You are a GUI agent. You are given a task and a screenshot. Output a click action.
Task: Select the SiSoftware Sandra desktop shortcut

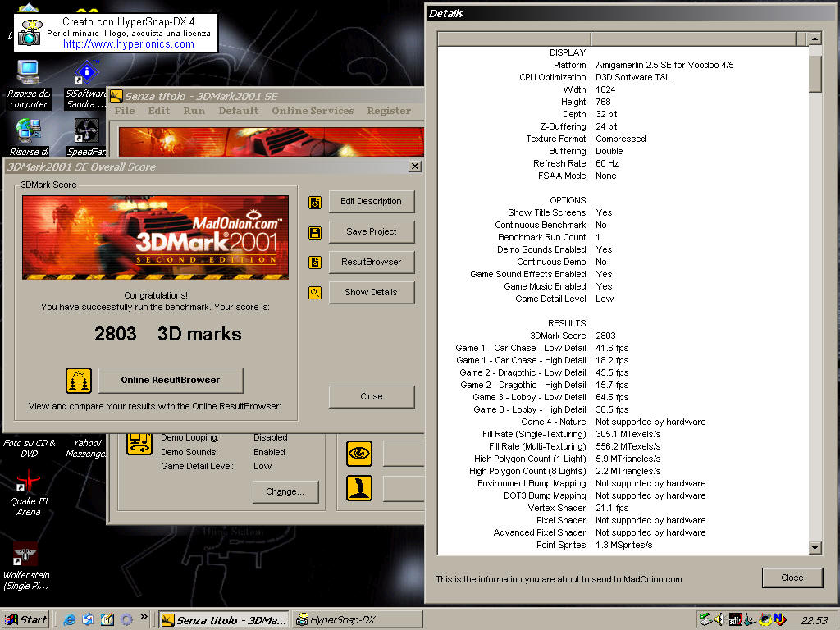click(85, 84)
